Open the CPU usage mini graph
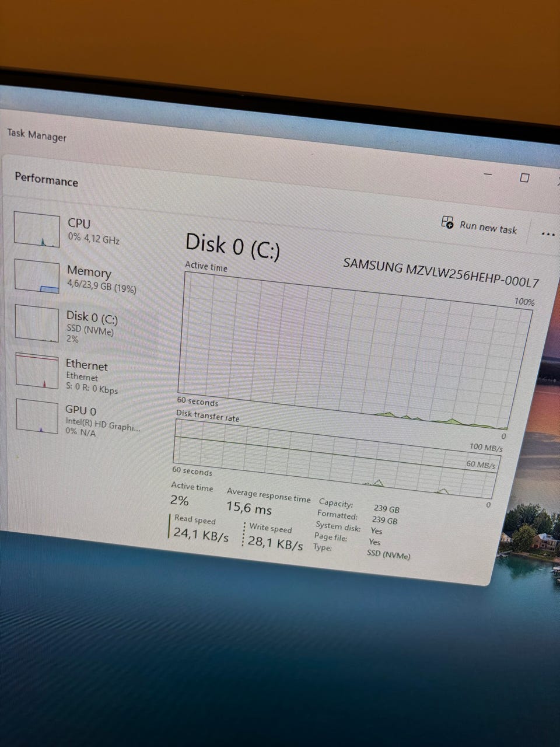This screenshot has width=560, height=747. 37,230
